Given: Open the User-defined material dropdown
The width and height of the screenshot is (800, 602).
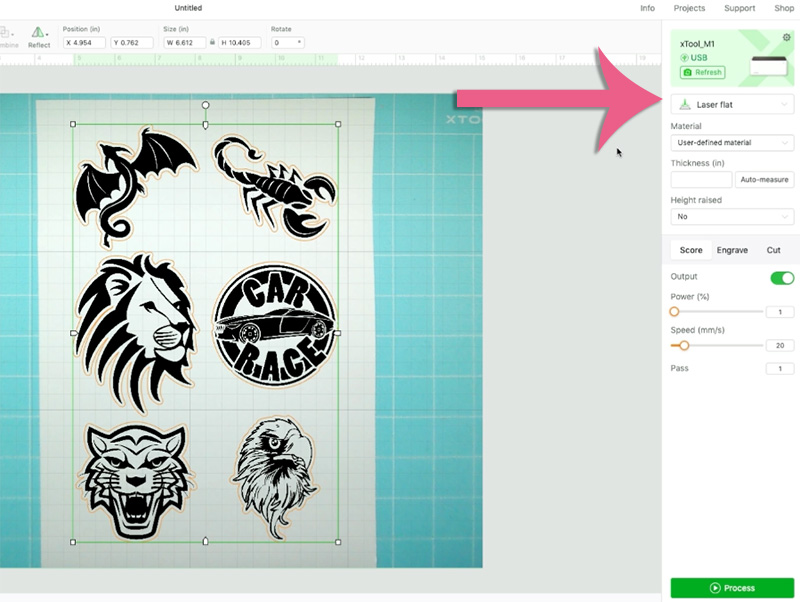Looking at the screenshot, I should (x=732, y=143).
